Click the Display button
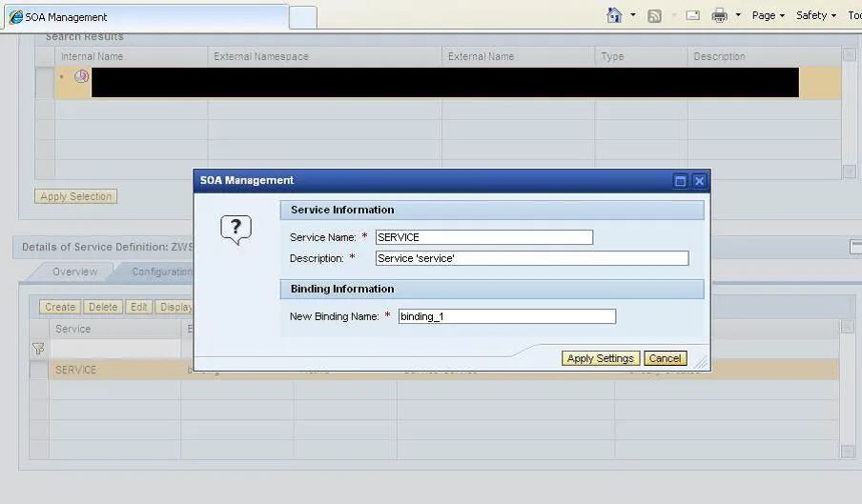 pyautogui.click(x=174, y=307)
